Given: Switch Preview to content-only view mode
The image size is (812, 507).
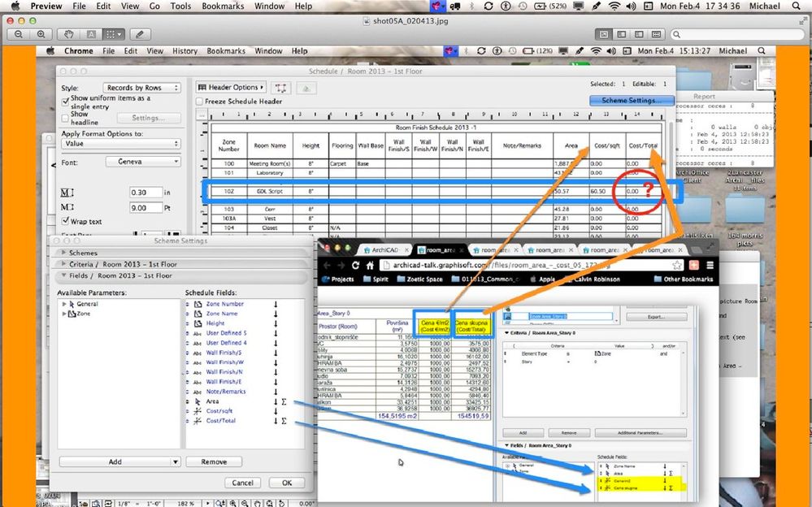Looking at the screenshot, I should pos(604,34).
